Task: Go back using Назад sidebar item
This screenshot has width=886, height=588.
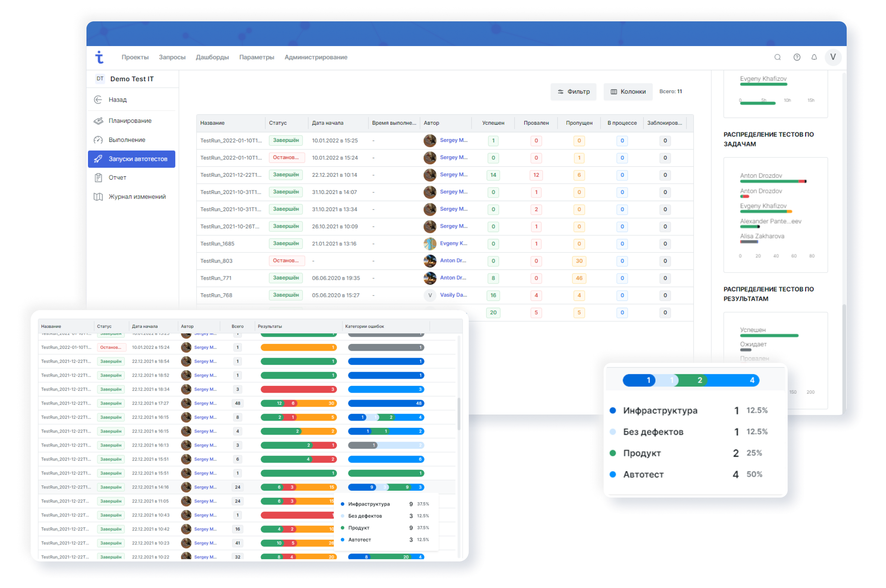Action: [117, 100]
